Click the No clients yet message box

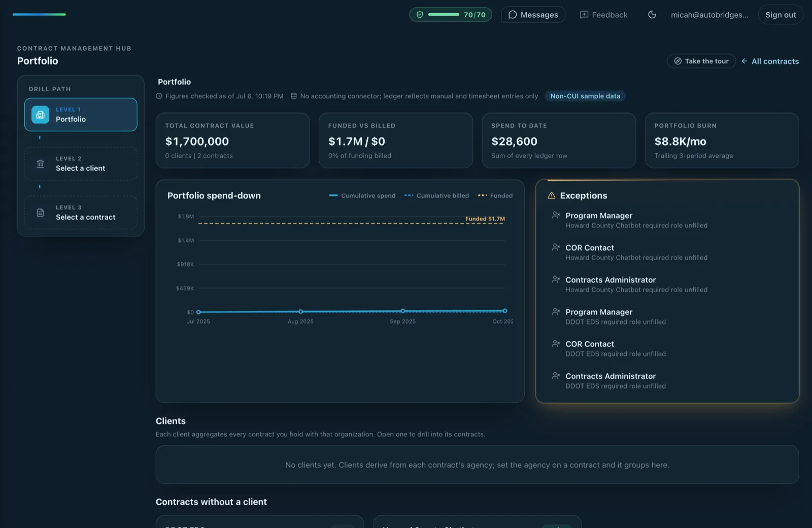click(477, 465)
